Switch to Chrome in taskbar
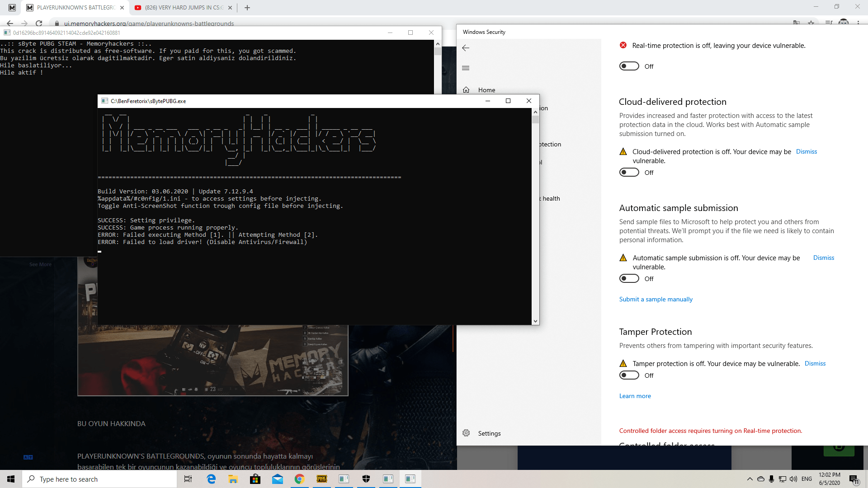The width and height of the screenshot is (868, 488). pyautogui.click(x=299, y=479)
